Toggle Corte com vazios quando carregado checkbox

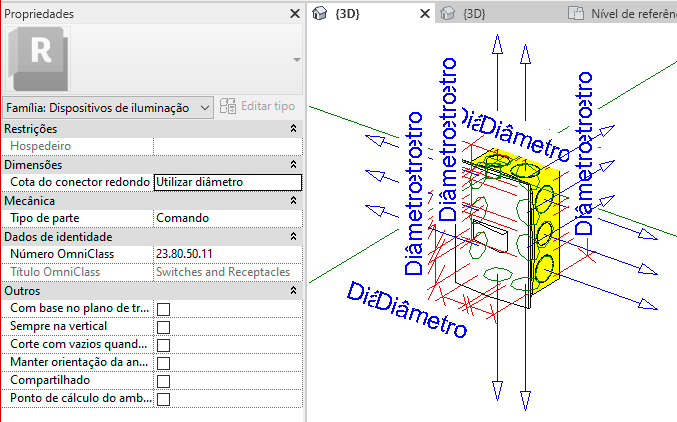(163, 345)
